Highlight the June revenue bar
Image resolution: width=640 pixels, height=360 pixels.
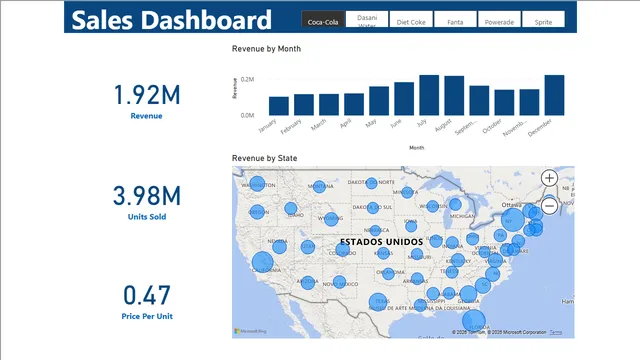[404, 99]
